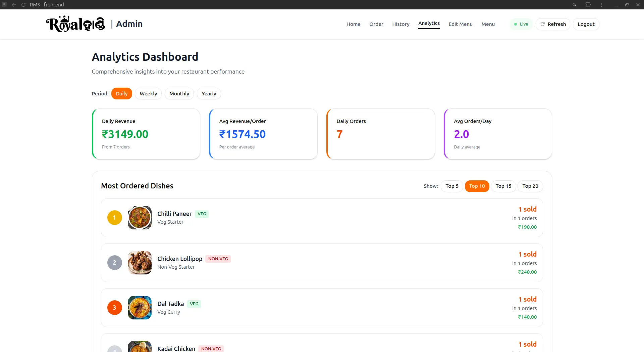Click the 'Non-Veg Starter' category text
This screenshot has width=644, height=352.
click(176, 267)
